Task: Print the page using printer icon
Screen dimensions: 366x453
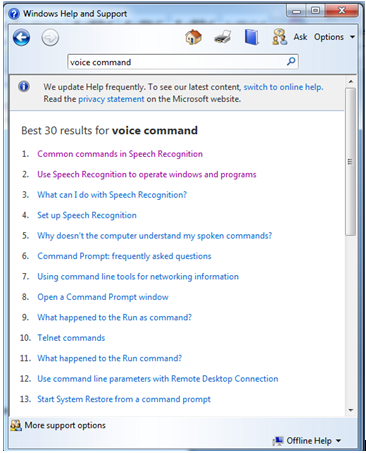Action: [x=223, y=37]
